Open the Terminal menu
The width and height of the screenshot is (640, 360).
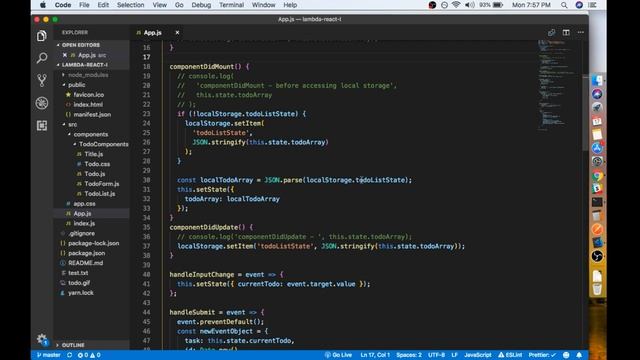(231, 5)
